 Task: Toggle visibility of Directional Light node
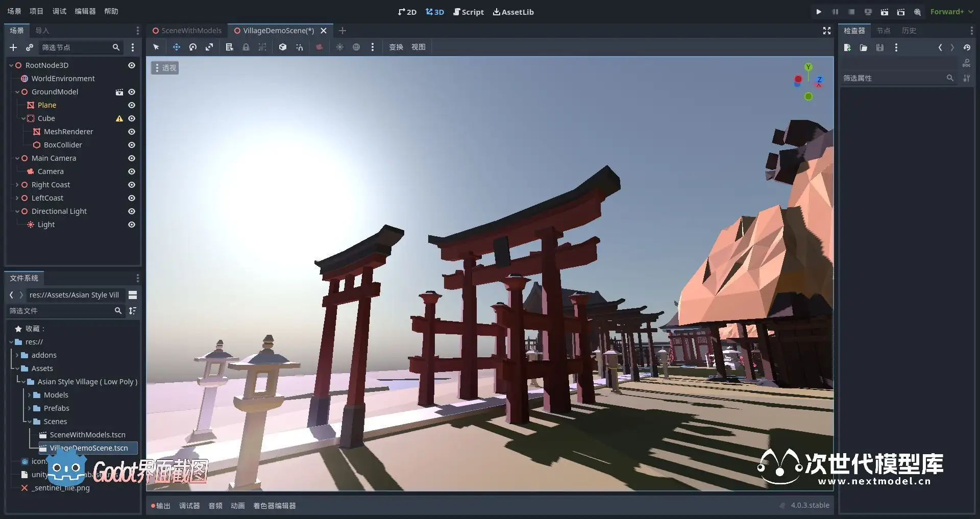(x=132, y=211)
